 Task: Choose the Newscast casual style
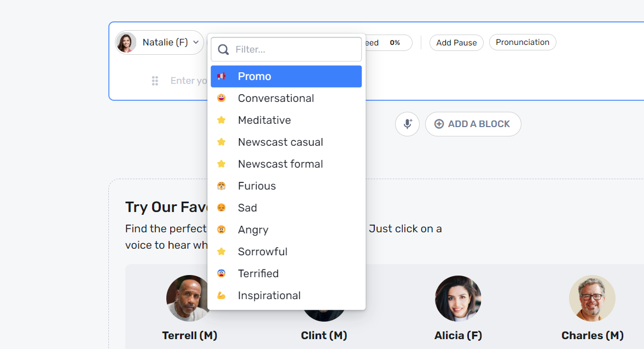pyautogui.click(x=280, y=142)
